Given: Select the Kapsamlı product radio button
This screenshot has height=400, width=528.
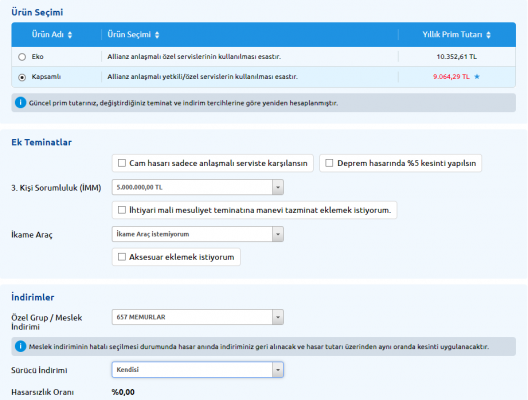Looking at the screenshot, I should coord(22,77).
